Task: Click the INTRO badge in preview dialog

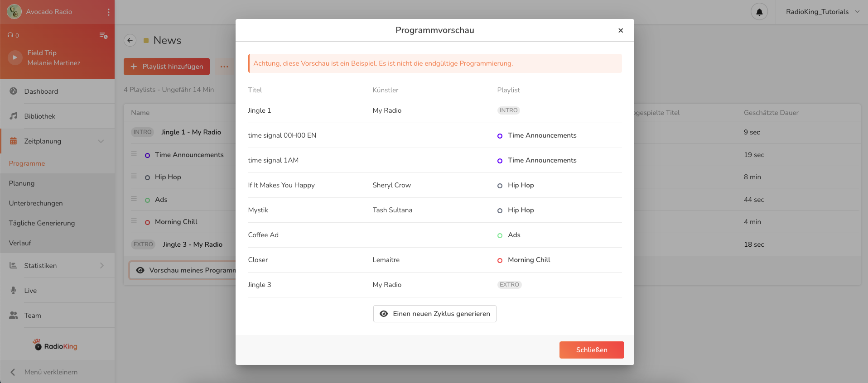Action: pyautogui.click(x=508, y=110)
